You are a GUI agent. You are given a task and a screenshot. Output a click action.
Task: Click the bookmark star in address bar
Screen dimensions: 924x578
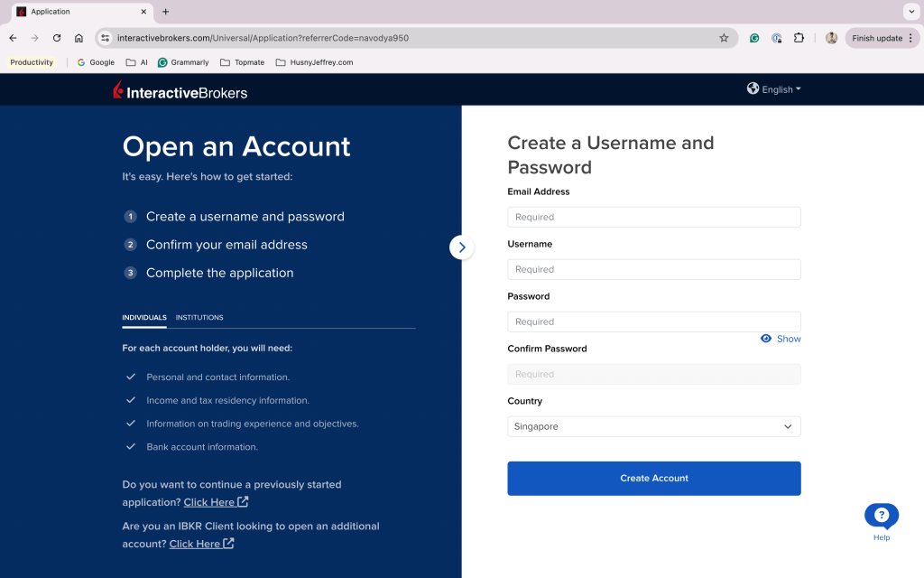(724, 38)
